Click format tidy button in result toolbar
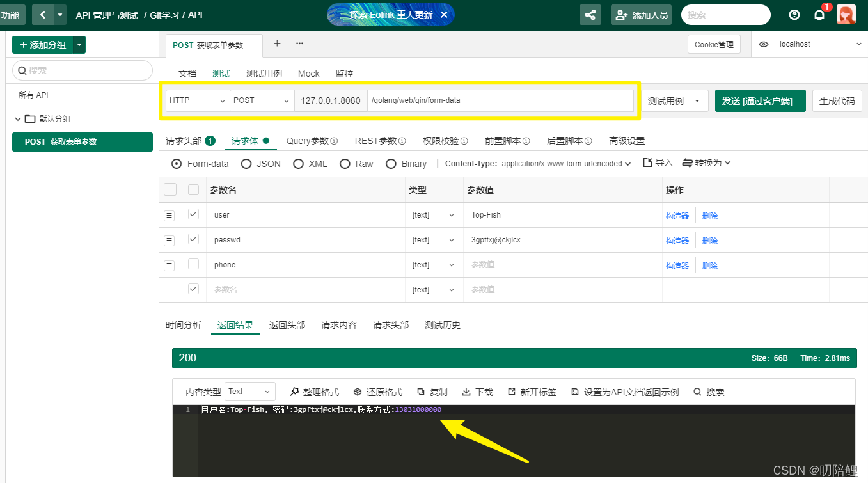The height and width of the screenshot is (483, 868). (314, 392)
